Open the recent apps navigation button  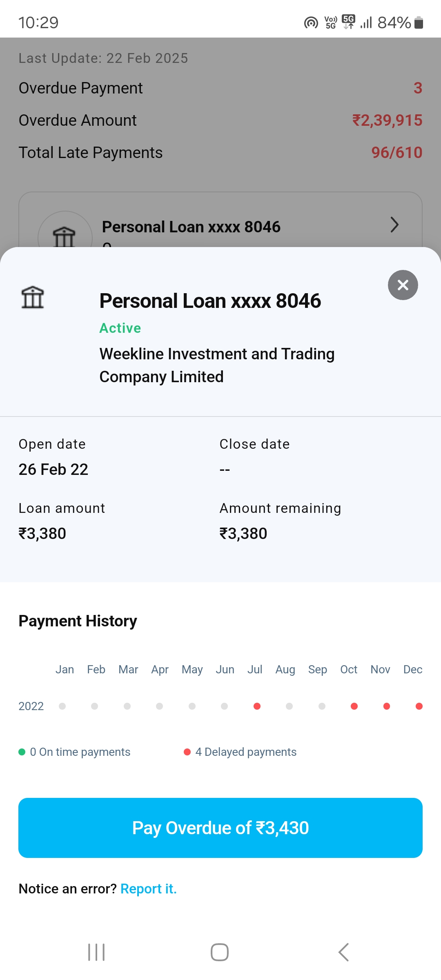(96, 952)
